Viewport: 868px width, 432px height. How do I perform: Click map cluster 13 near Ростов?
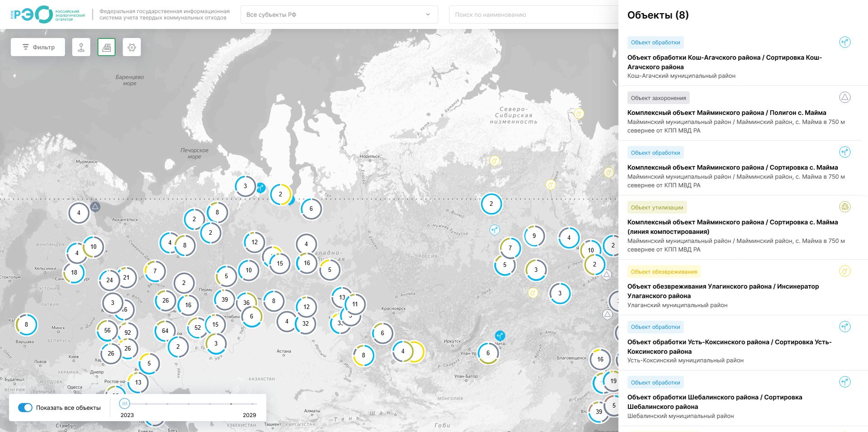(x=138, y=382)
